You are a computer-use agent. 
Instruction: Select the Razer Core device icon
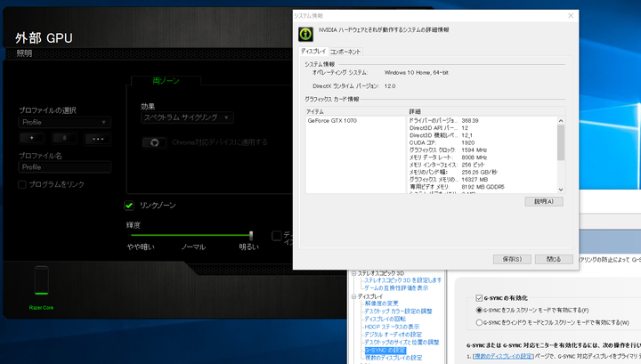coord(41,280)
